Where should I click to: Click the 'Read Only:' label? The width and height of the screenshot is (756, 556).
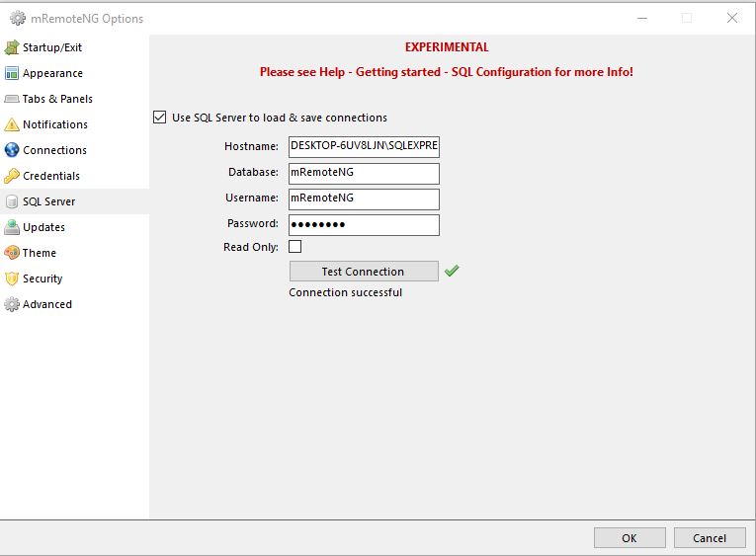251,247
